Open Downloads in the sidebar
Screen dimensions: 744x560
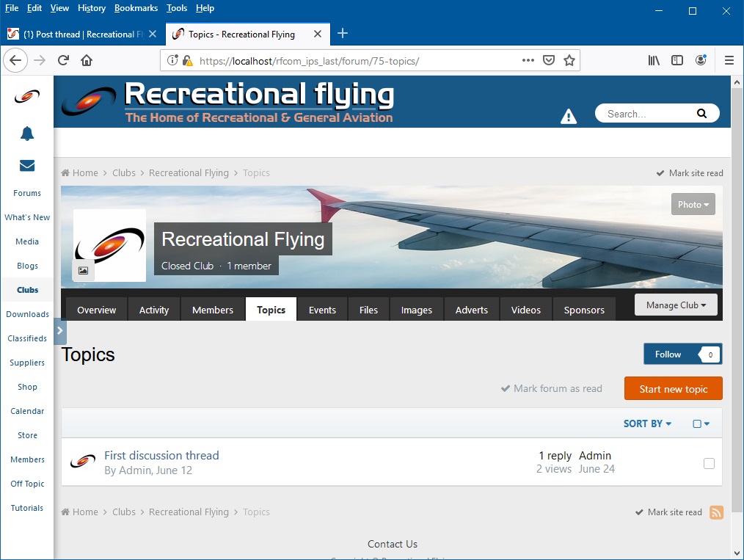click(27, 313)
